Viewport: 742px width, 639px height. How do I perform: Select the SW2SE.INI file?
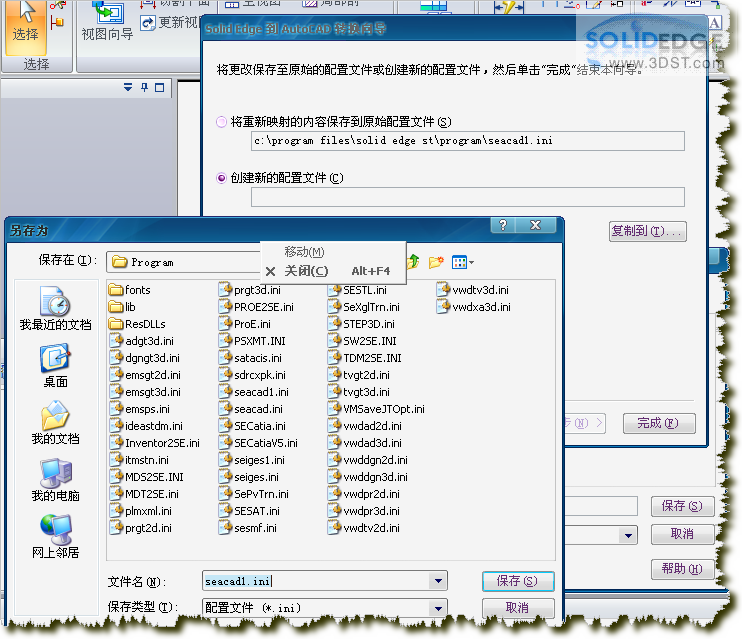[x=362, y=341]
